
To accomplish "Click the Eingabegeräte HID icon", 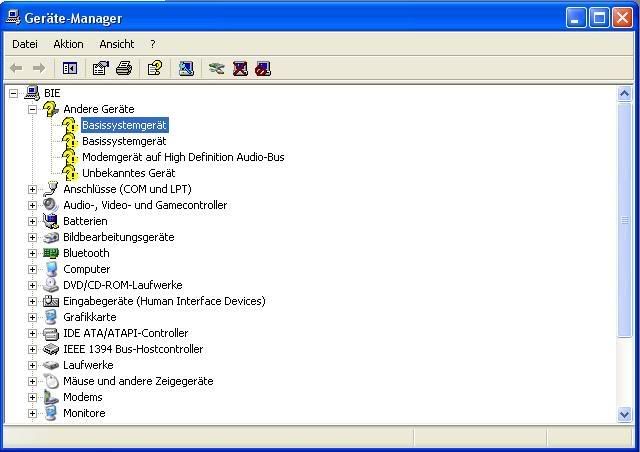I will tap(51, 301).
